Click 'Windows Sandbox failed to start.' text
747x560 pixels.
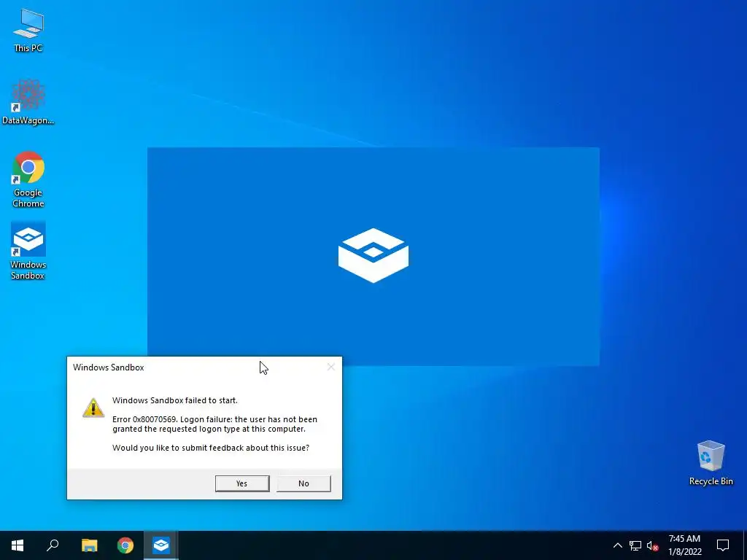coord(175,400)
